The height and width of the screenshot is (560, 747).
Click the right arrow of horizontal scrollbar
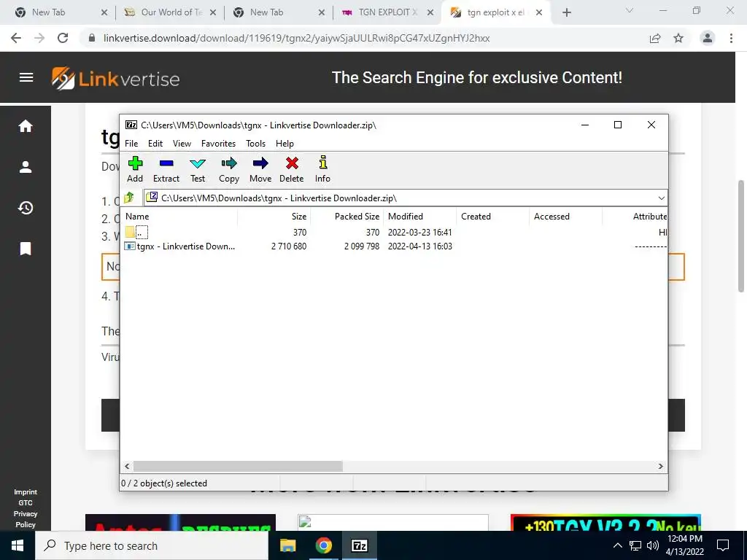click(661, 466)
